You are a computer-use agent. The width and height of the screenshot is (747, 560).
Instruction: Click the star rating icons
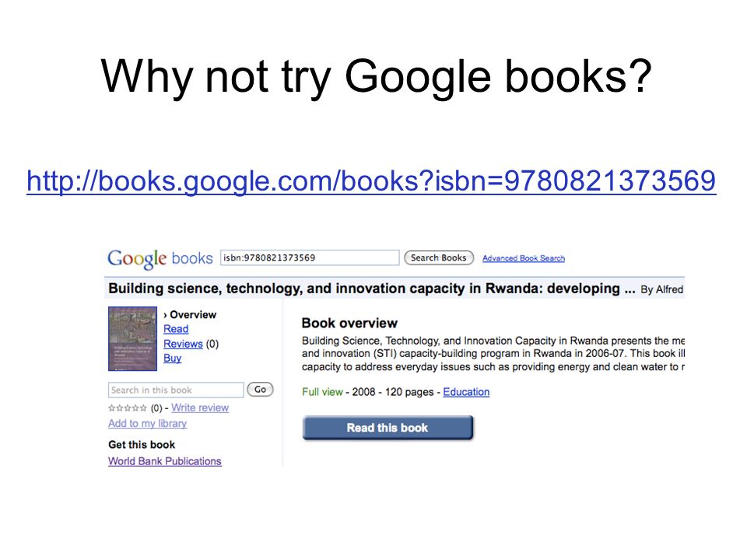[127, 408]
